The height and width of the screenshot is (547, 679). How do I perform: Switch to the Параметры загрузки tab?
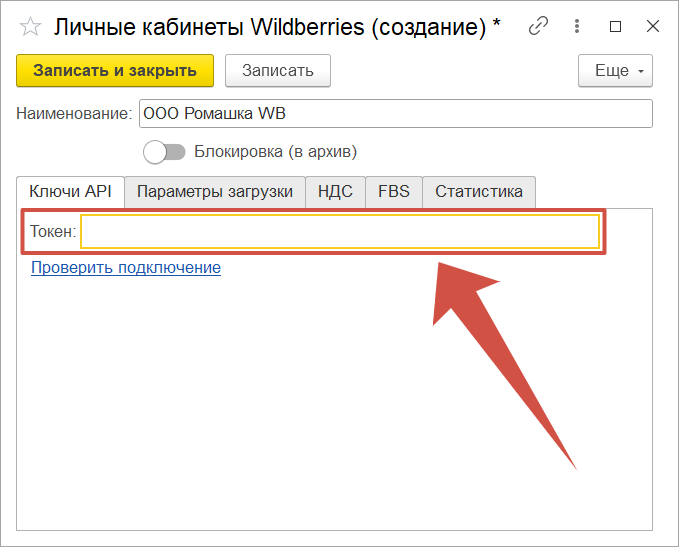(215, 192)
